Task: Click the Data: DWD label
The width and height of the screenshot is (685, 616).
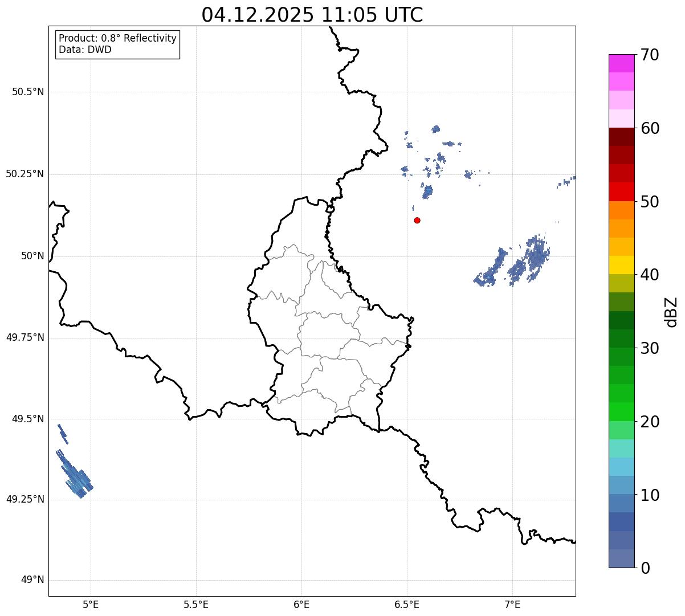Action: 85,50
